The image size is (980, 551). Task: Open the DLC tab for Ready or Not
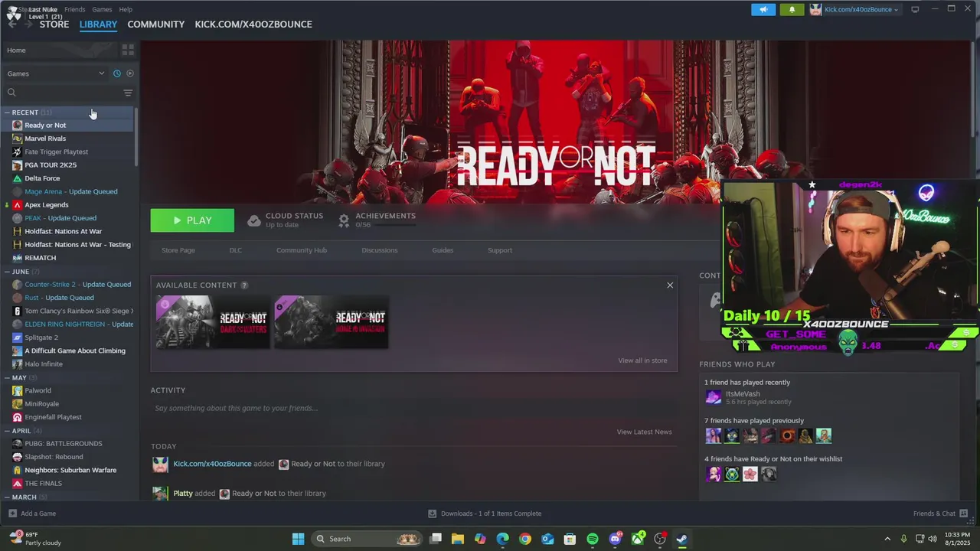pyautogui.click(x=236, y=250)
